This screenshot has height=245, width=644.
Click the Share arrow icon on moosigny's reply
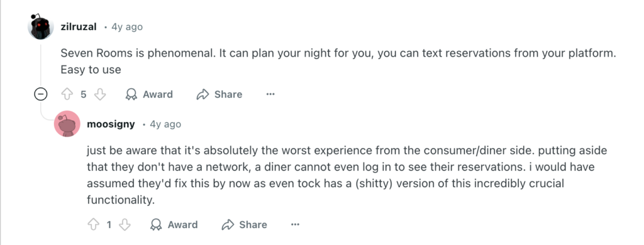click(x=228, y=224)
